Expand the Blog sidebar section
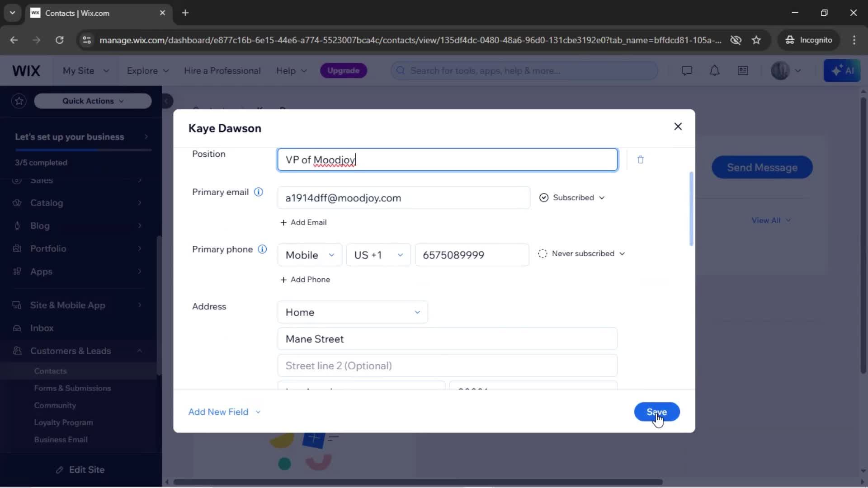The height and width of the screenshot is (488, 868). point(78,225)
